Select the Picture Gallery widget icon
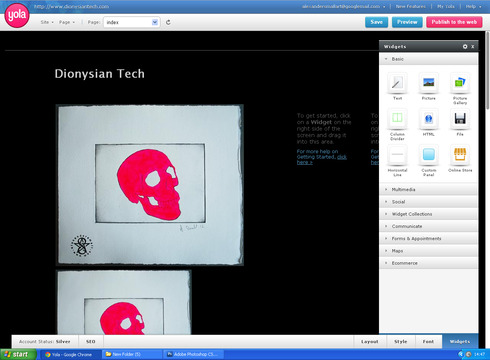 coord(460,83)
